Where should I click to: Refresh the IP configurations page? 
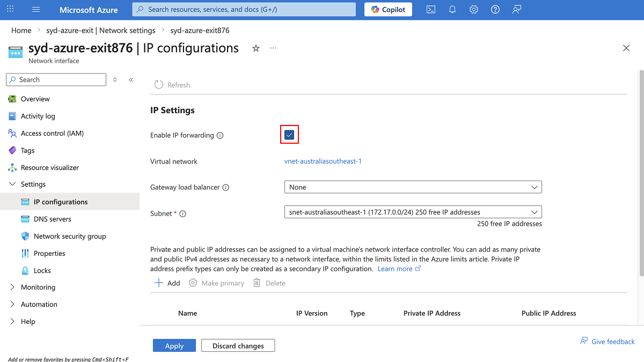click(172, 84)
